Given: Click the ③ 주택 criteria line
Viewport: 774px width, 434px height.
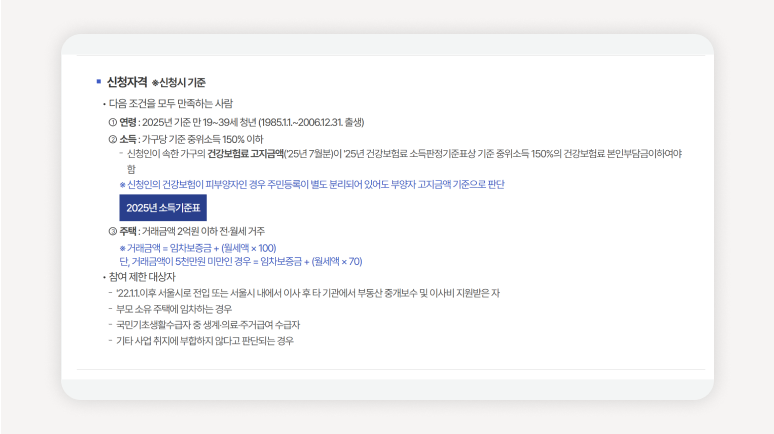Looking at the screenshot, I should [187, 231].
